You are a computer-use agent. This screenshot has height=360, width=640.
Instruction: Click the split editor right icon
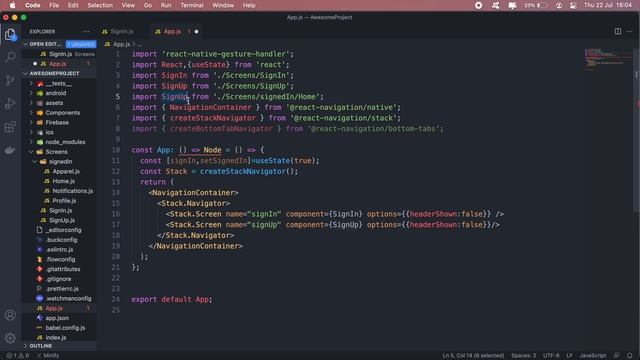tap(618, 31)
